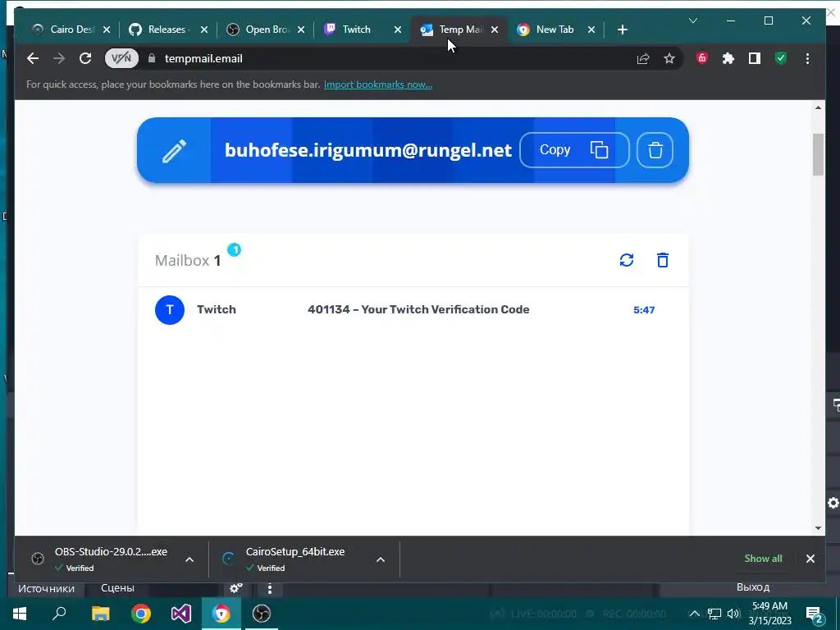Click the 5:47 timestamp of Twitch email
Screen dimensions: 840x630
coord(644,309)
